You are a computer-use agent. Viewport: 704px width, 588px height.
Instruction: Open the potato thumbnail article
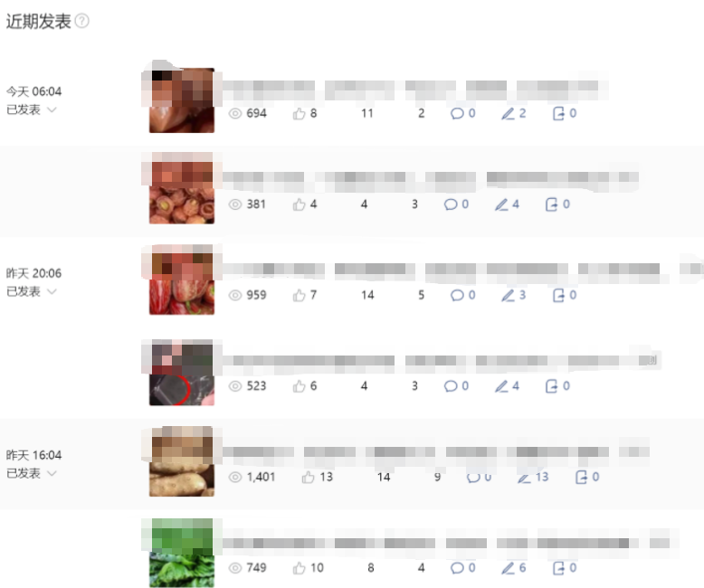(182, 461)
